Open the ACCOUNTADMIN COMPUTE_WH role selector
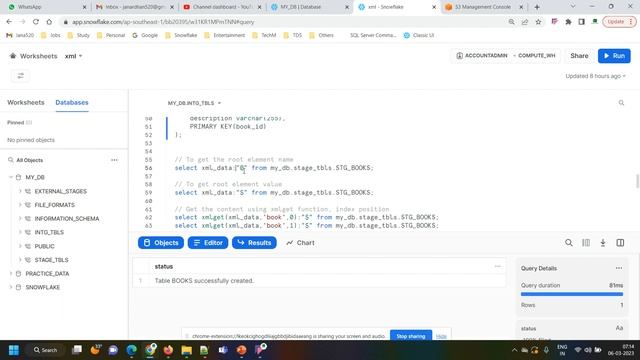 click(x=506, y=56)
